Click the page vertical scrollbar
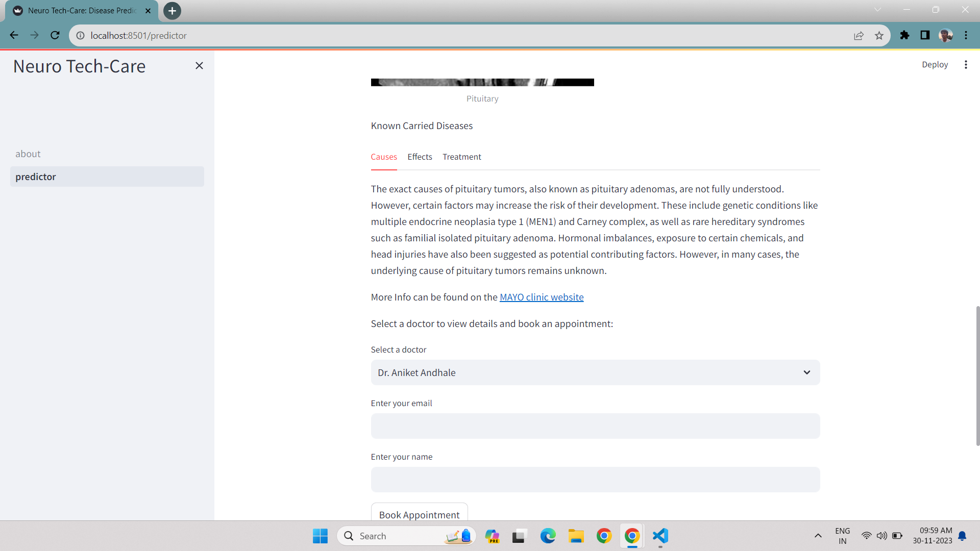Viewport: 980px width, 551px height. click(977, 375)
